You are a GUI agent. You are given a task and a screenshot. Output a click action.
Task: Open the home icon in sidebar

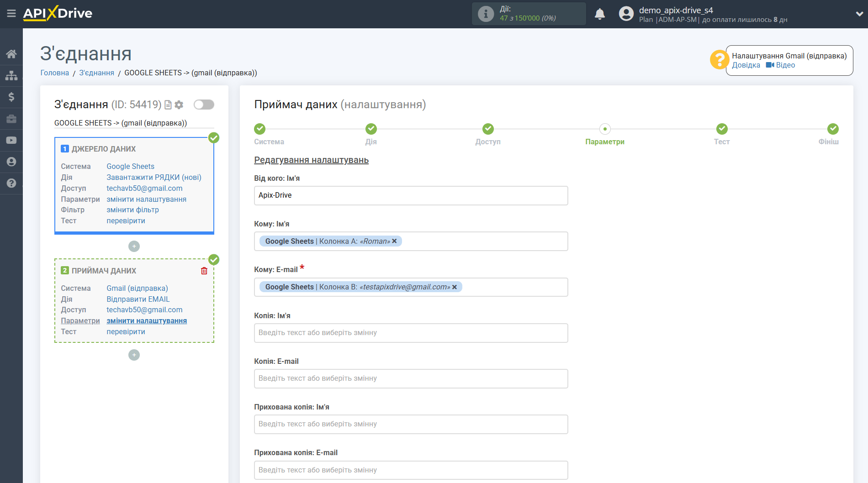point(11,54)
